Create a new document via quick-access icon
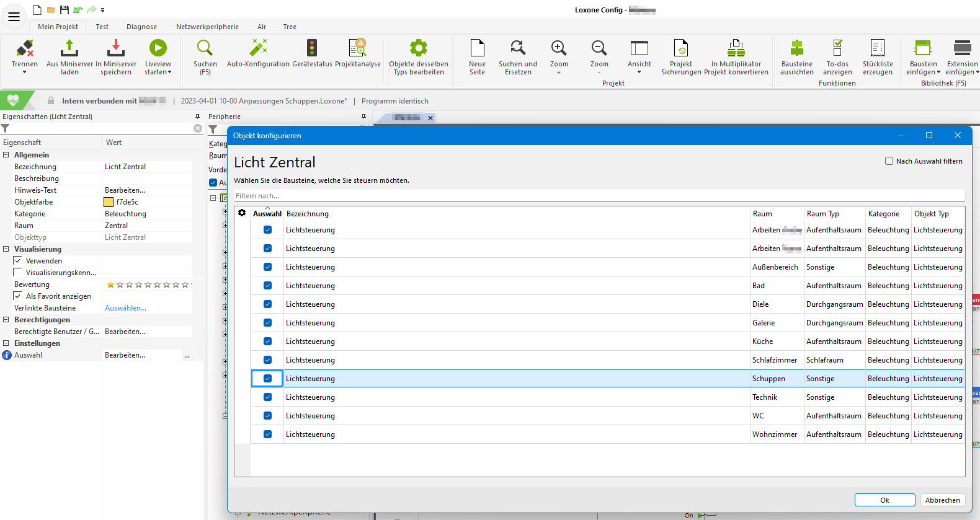The image size is (980, 520). pyautogui.click(x=37, y=10)
